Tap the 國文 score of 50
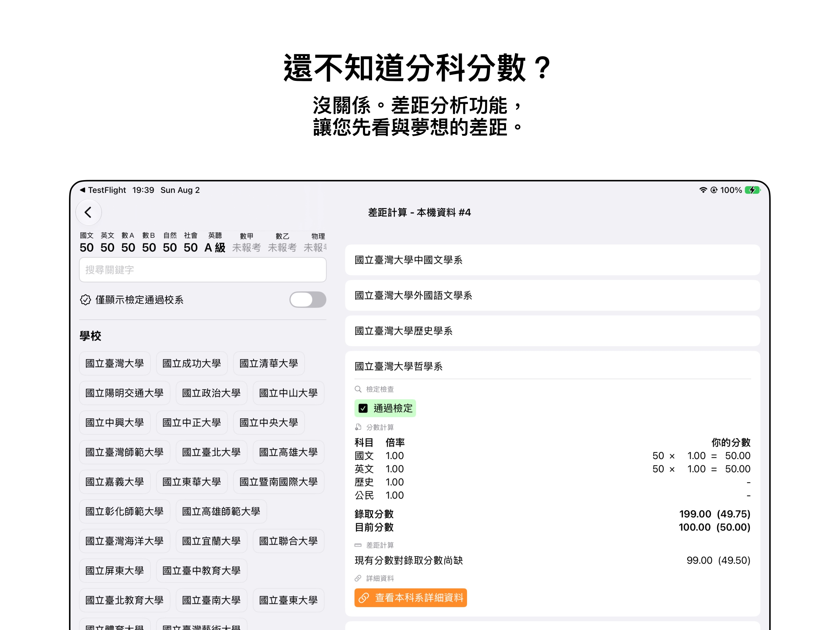 pyautogui.click(x=87, y=248)
